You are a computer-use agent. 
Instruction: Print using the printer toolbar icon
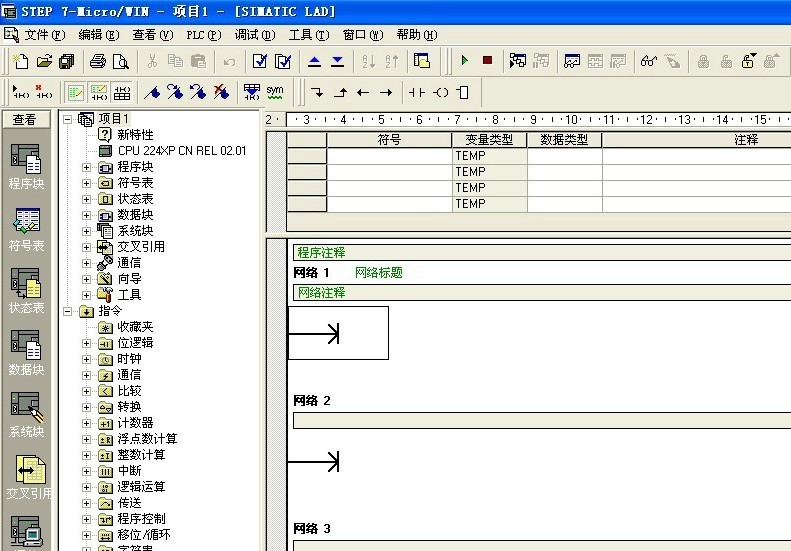click(98, 62)
